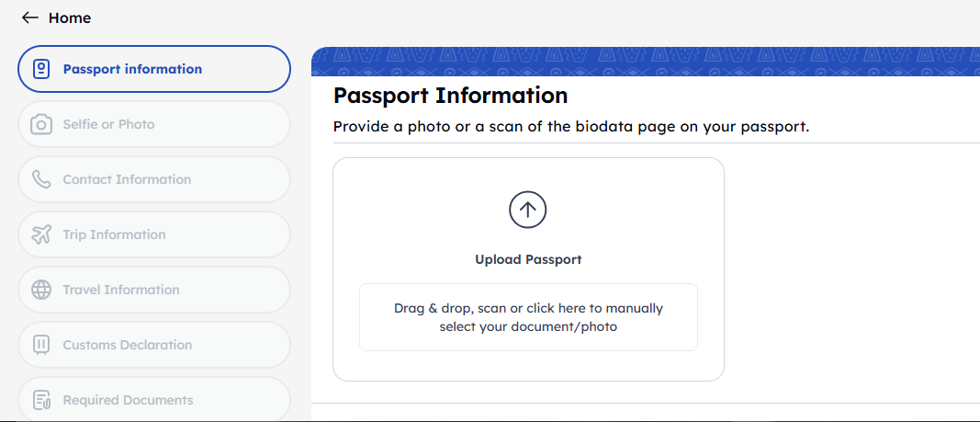Click the airplane icon for Trip Information
The width and height of the screenshot is (980, 422).
click(41, 234)
